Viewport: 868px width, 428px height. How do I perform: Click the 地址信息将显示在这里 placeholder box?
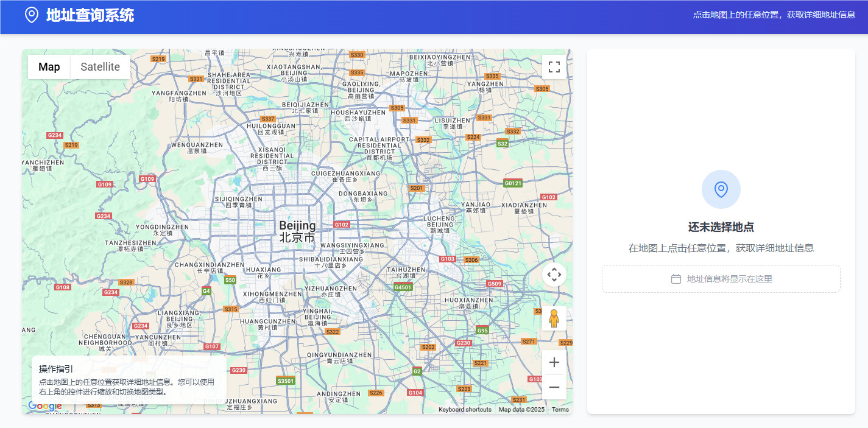tap(721, 279)
